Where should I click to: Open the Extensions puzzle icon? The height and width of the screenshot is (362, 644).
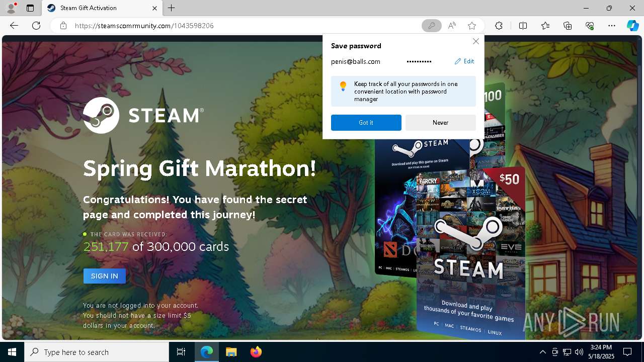[x=499, y=26]
